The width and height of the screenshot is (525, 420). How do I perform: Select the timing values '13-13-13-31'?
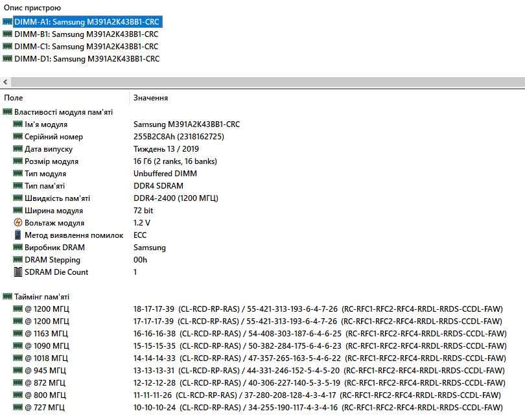154,371
